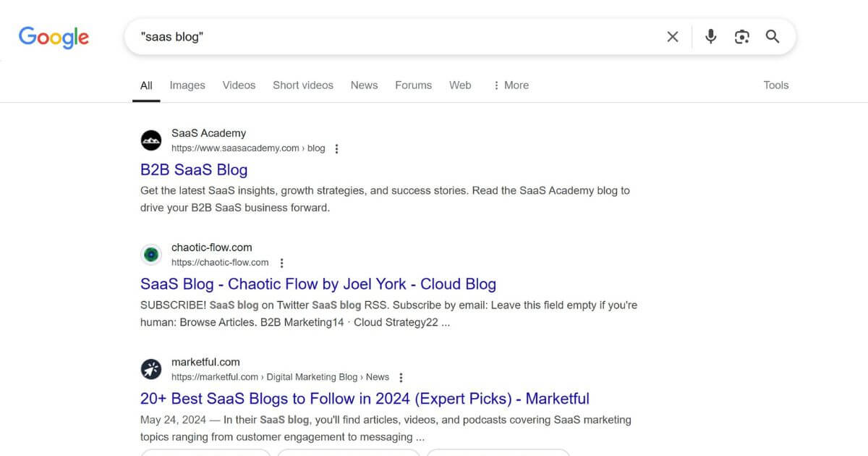Open the Short videos tab
Viewport: 868px width, 456px height.
point(303,85)
